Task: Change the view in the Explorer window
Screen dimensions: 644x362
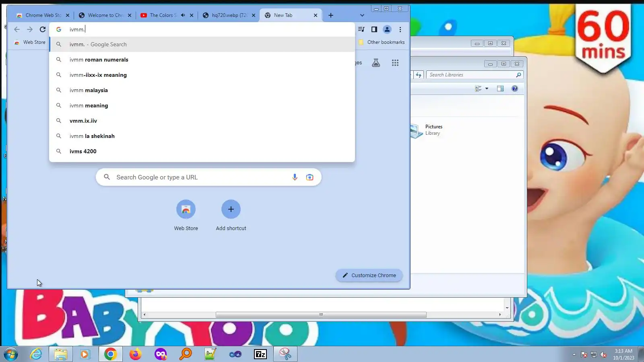Action: (x=478, y=88)
